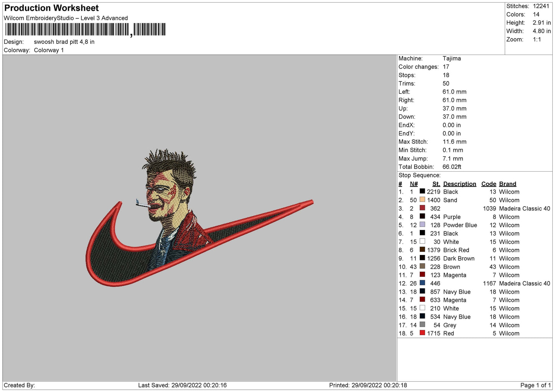Click the Brick Red description text
The width and height of the screenshot is (555, 392).
click(x=456, y=250)
